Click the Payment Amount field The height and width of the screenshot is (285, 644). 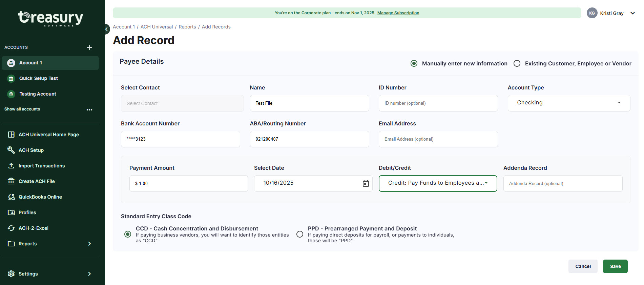point(188,183)
